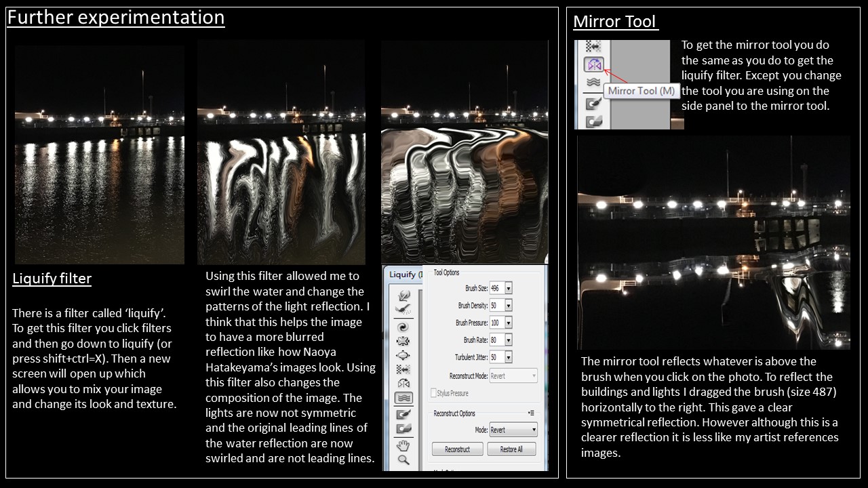Viewport: 868px width, 488px height.
Task: Click Thaw Mask icon in Mirror Tool screenshot
Action: [x=593, y=123]
